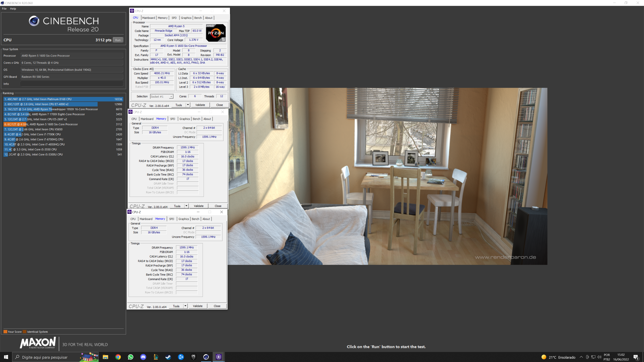Screen dimensions: 644x362
Task: Open the Cinebench File menu
Action: click(4, 9)
